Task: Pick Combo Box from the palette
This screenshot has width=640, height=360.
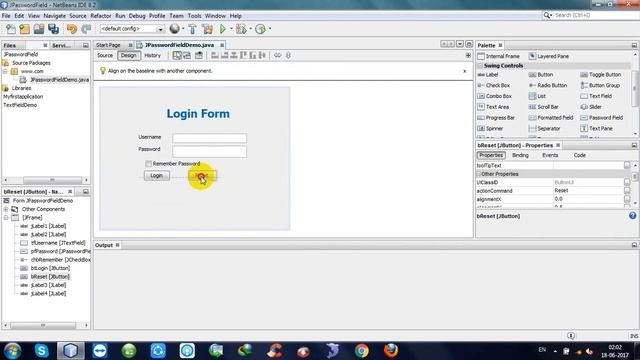Action: (x=494, y=96)
